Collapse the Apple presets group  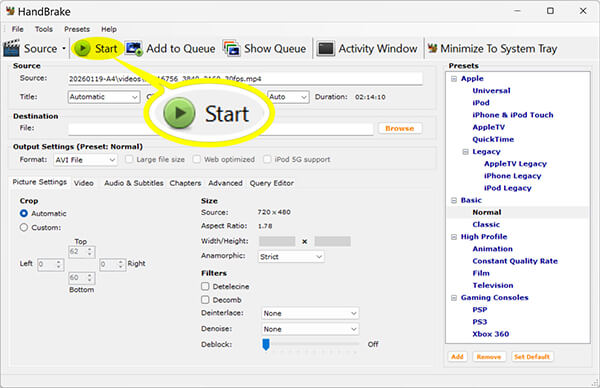point(454,78)
